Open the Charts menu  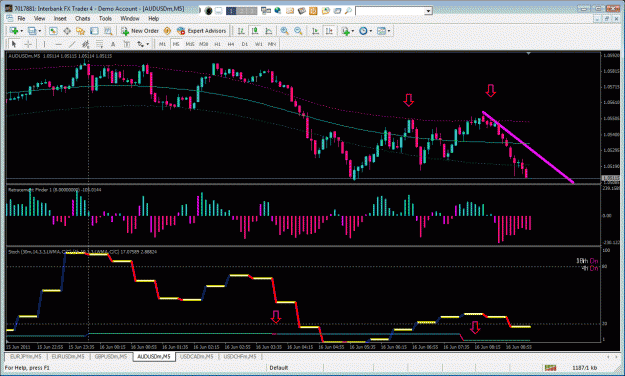click(82, 18)
